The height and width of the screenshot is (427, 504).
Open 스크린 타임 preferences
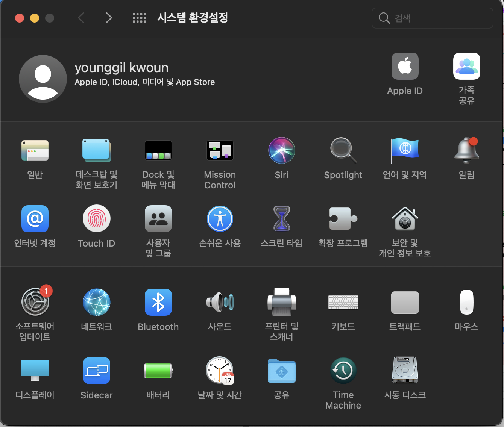click(282, 219)
